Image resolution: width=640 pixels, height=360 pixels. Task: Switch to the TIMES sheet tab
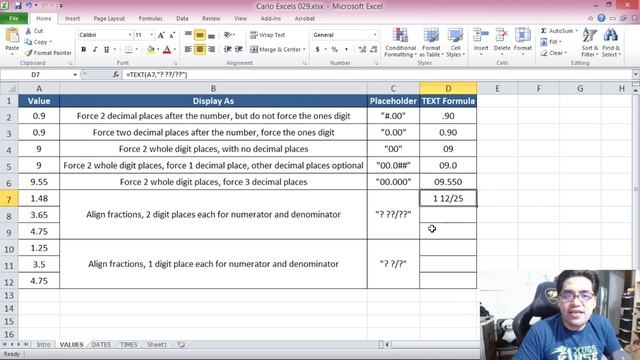[129, 344]
